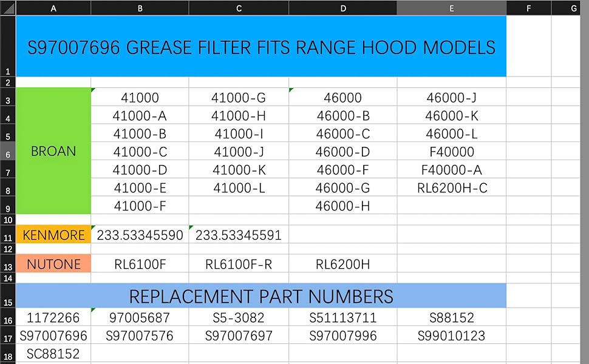Select row 6 header
The image size is (589, 364).
(8, 151)
